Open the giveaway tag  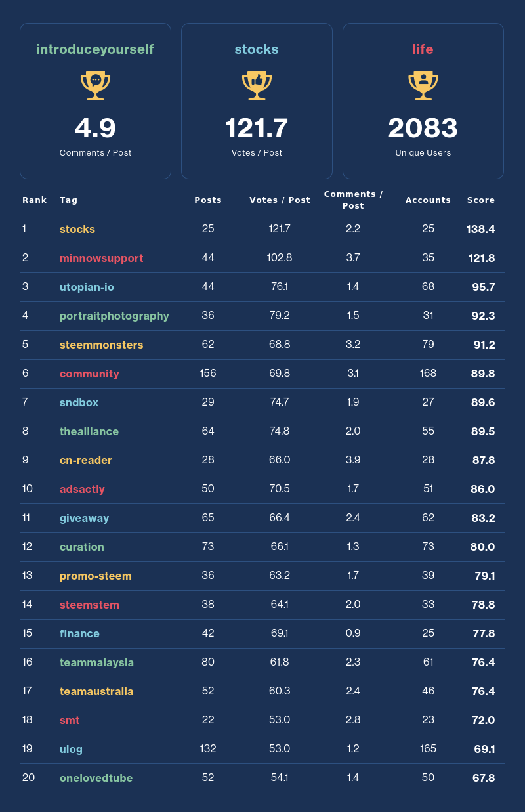84,518
